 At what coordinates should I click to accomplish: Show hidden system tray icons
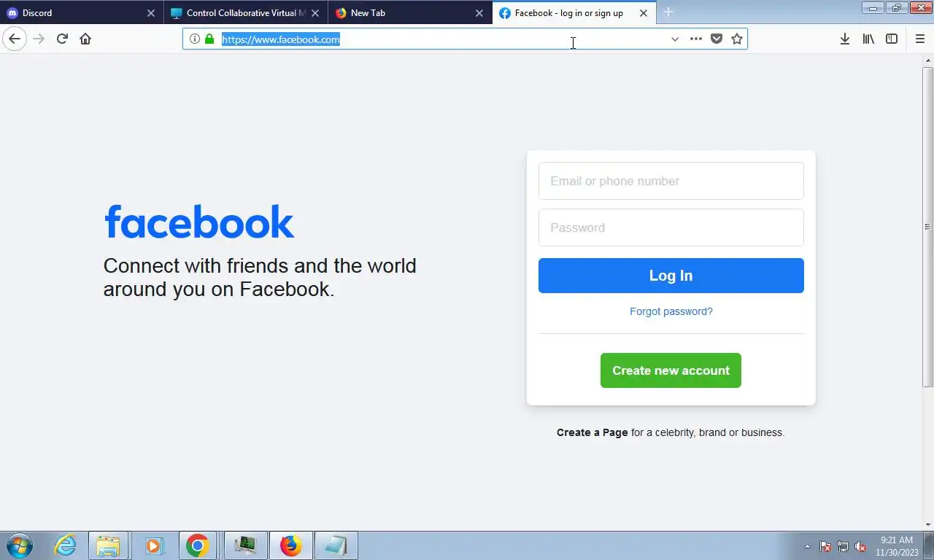pyautogui.click(x=807, y=546)
